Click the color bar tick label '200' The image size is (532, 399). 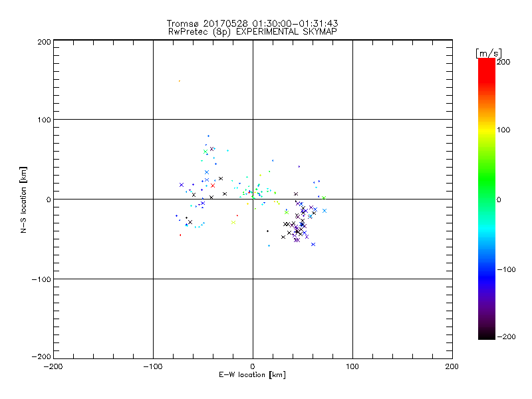point(503,62)
